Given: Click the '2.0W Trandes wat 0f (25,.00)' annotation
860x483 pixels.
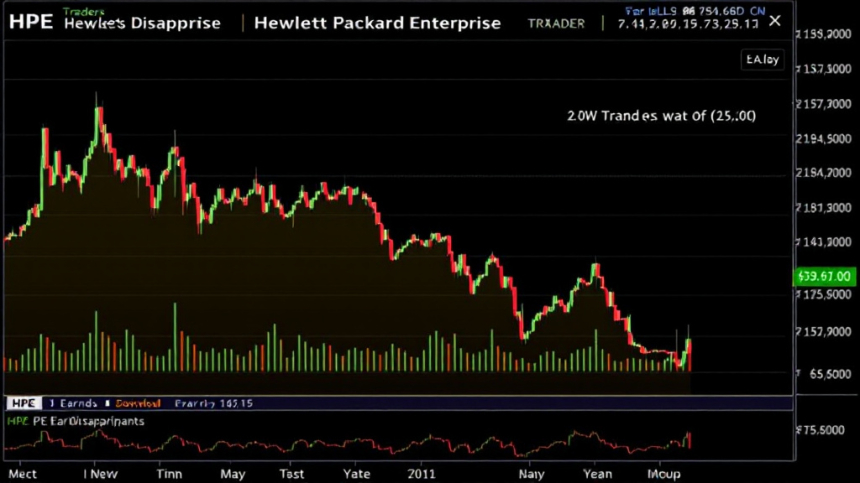Looking at the screenshot, I should 661,116.
